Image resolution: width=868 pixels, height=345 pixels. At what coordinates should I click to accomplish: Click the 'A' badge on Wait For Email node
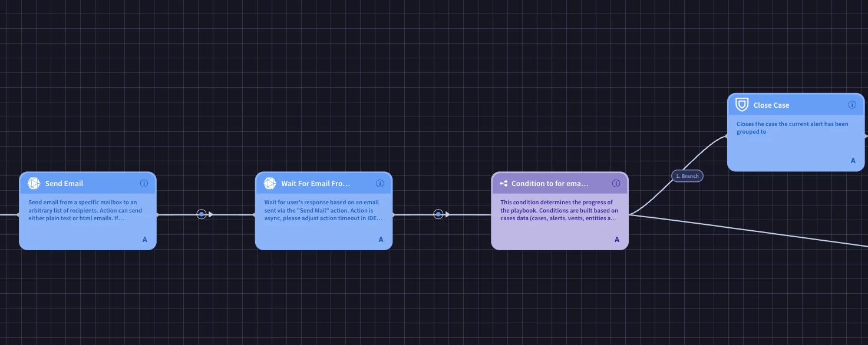381,240
